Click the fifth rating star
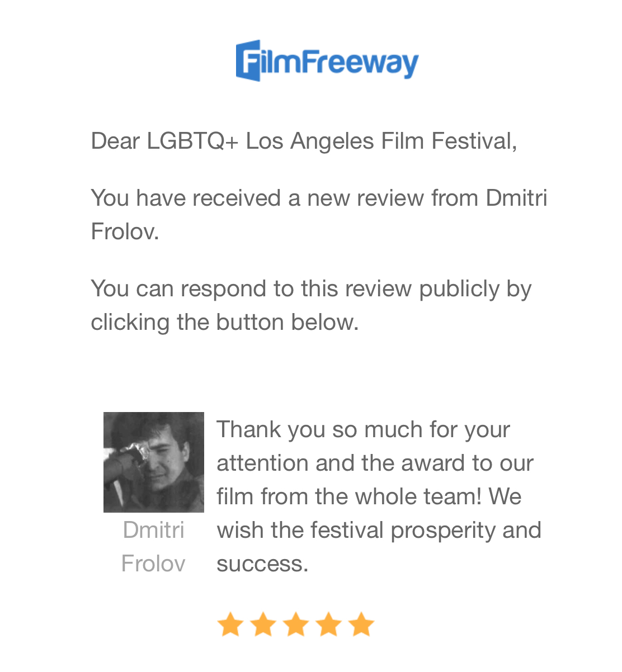The height and width of the screenshot is (672, 622). tap(361, 624)
